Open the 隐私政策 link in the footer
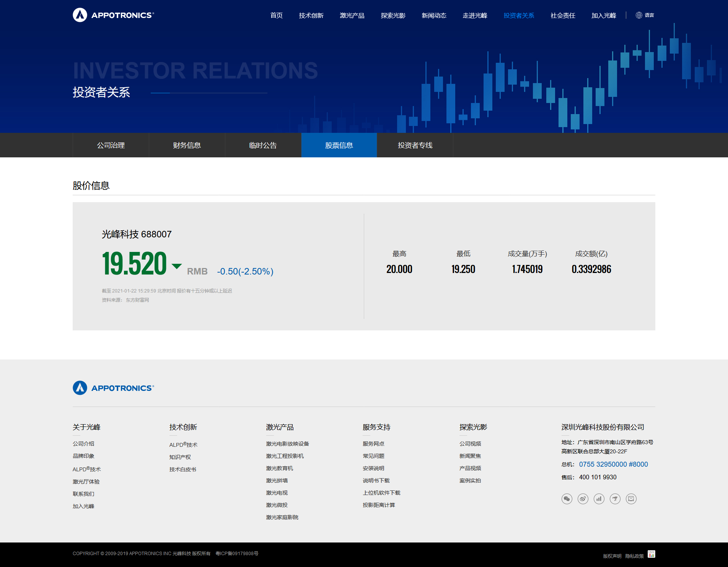The height and width of the screenshot is (567, 728). (x=634, y=556)
